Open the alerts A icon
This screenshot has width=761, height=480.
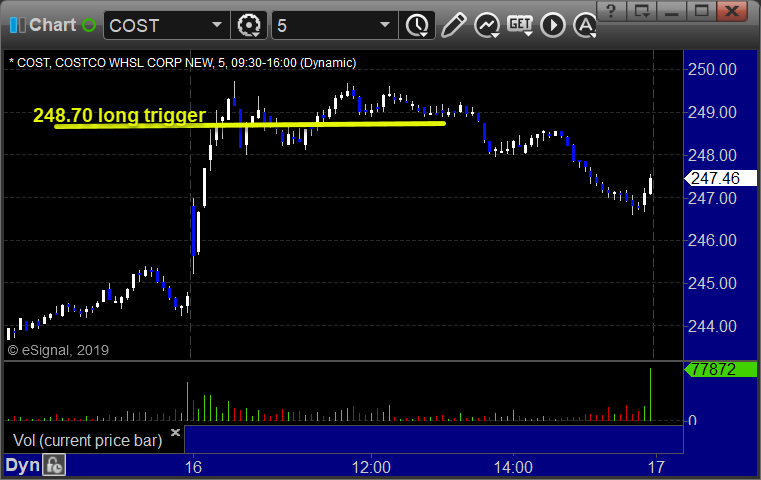(x=584, y=25)
